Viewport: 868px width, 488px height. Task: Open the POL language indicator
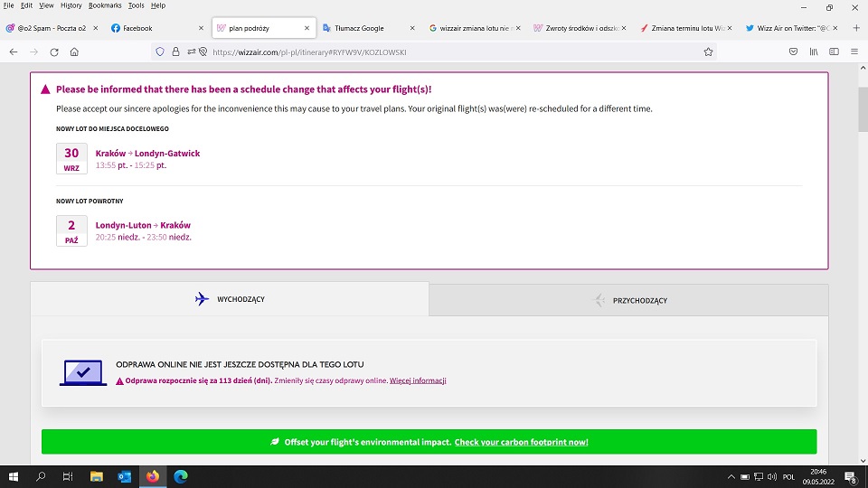tap(788, 477)
